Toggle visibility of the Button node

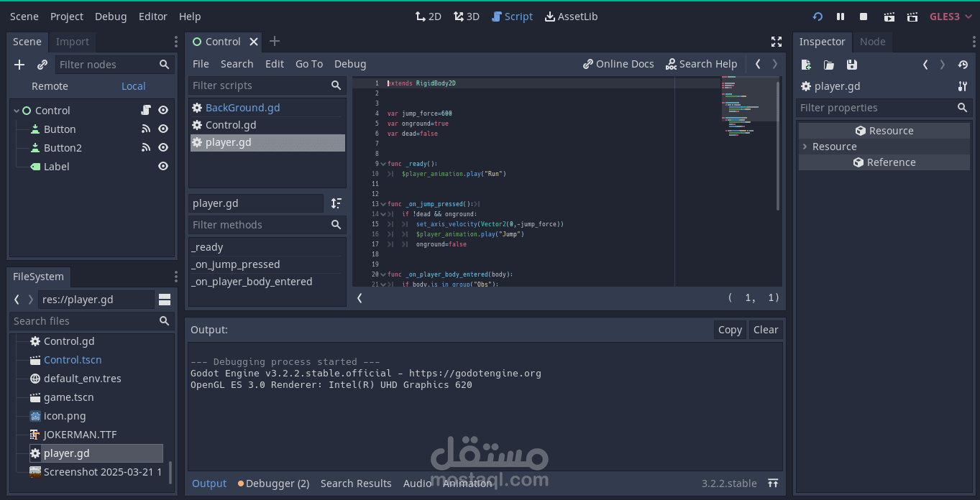163,129
